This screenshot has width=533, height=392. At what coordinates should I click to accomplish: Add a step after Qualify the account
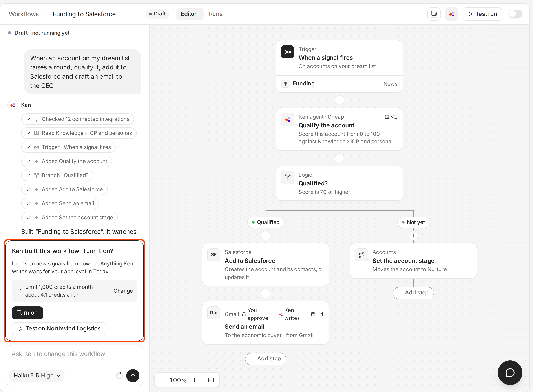(340, 158)
